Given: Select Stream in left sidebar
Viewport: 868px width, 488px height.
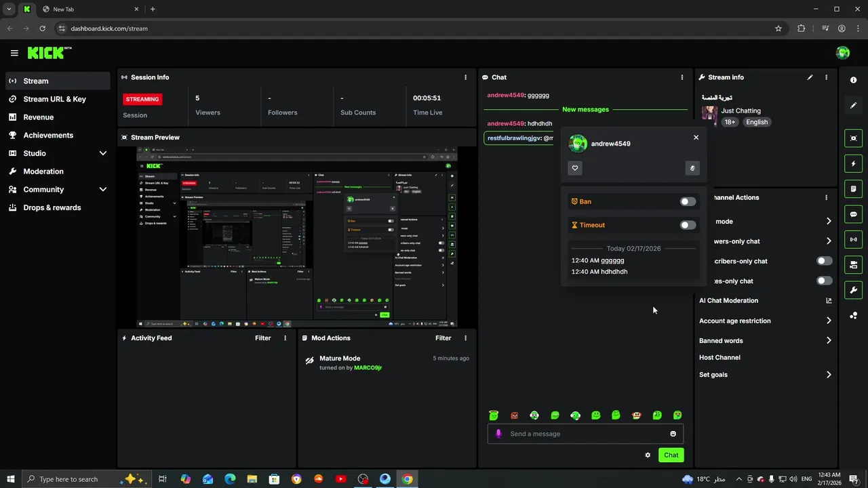Looking at the screenshot, I should coord(58,81).
